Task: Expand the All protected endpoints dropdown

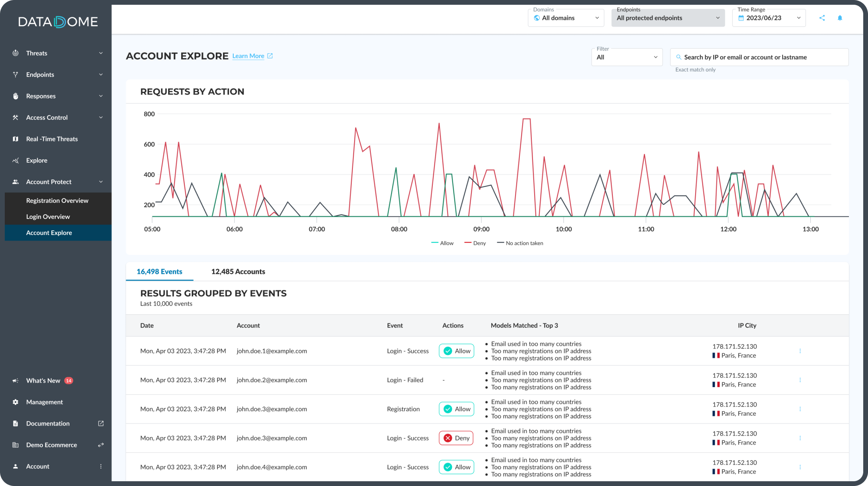Action: [x=668, y=17]
